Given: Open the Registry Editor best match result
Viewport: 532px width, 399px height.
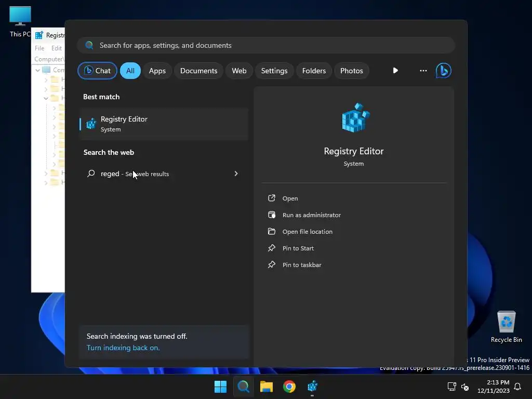Looking at the screenshot, I should (x=164, y=124).
